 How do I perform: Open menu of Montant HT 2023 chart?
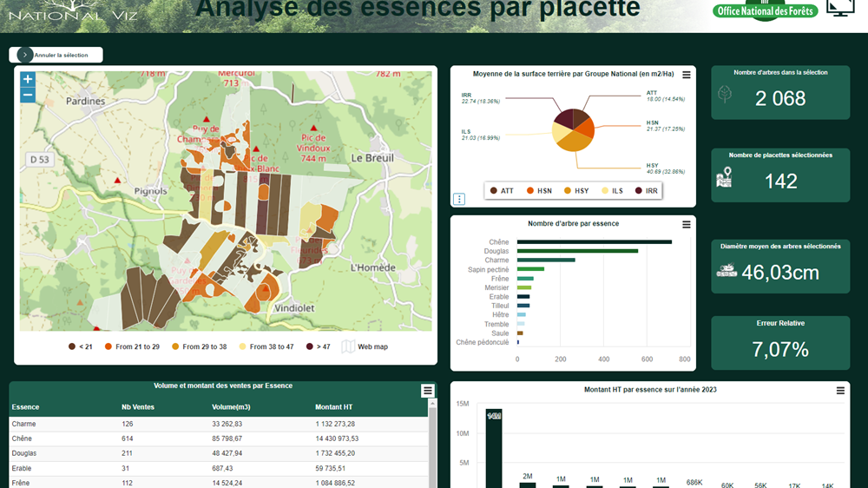(840, 391)
